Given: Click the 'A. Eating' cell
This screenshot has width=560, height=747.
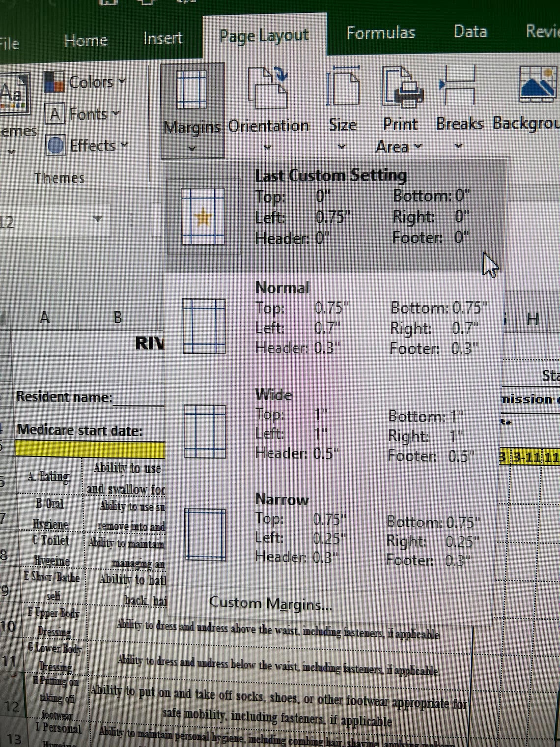Looking at the screenshot, I should [49, 476].
